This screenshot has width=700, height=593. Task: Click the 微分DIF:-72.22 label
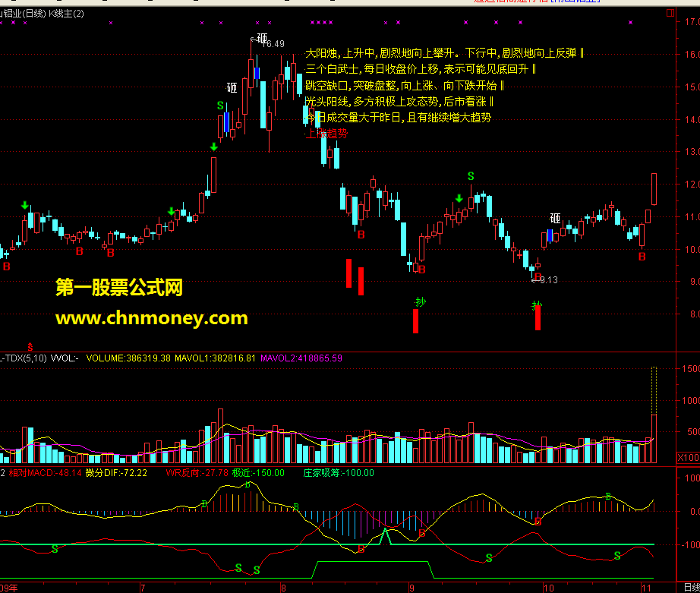tap(116, 473)
